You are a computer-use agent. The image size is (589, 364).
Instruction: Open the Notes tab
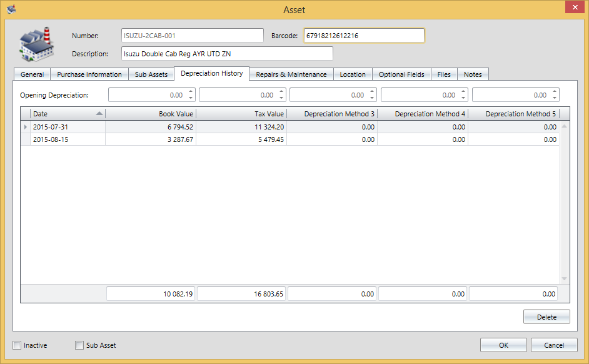pyautogui.click(x=473, y=74)
